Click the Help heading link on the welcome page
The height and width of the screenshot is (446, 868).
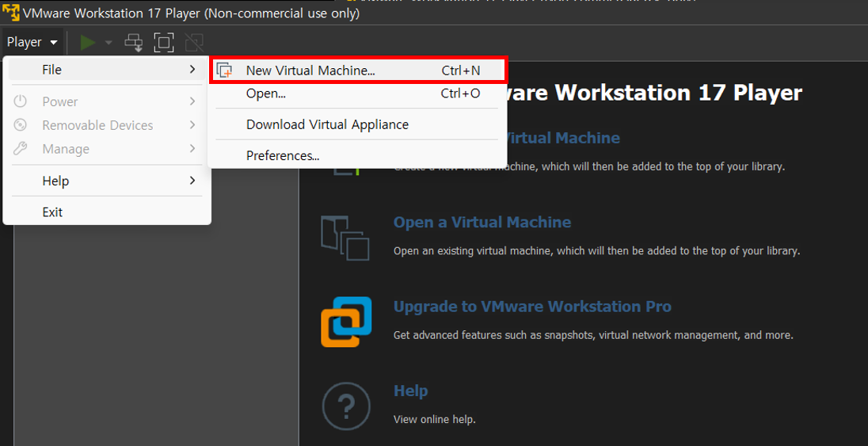[410, 391]
